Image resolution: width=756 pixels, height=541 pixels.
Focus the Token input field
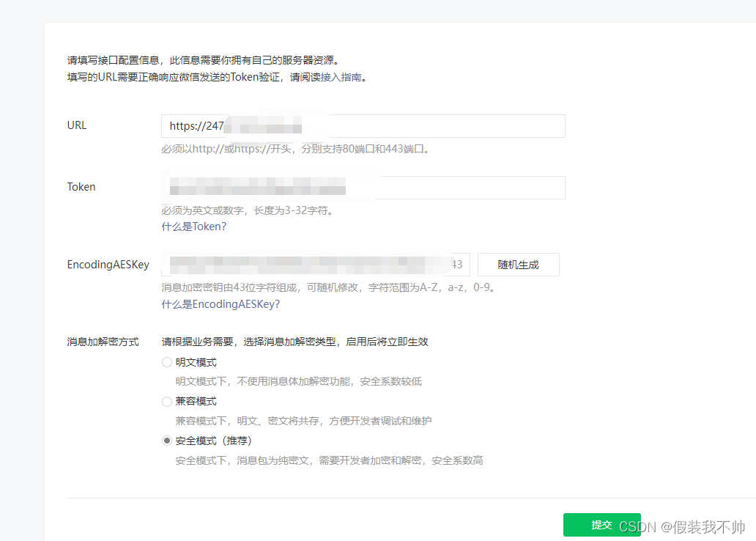[363, 188]
